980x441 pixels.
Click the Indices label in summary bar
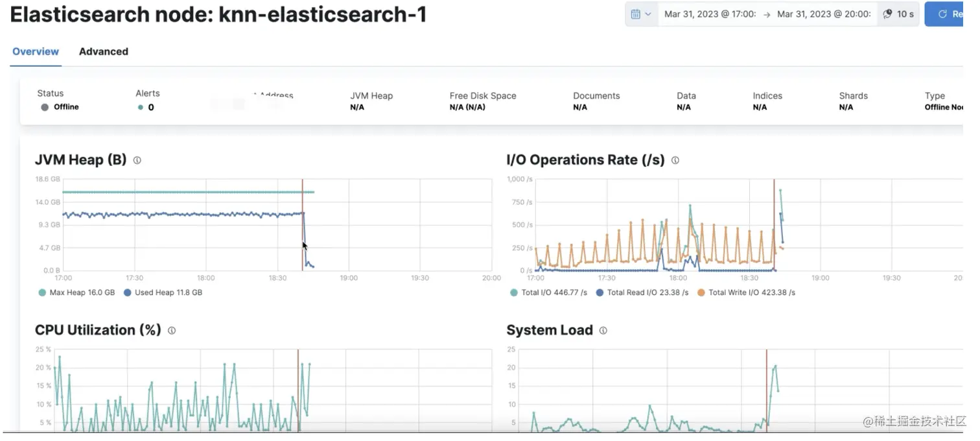pyautogui.click(x=767, y=95)
